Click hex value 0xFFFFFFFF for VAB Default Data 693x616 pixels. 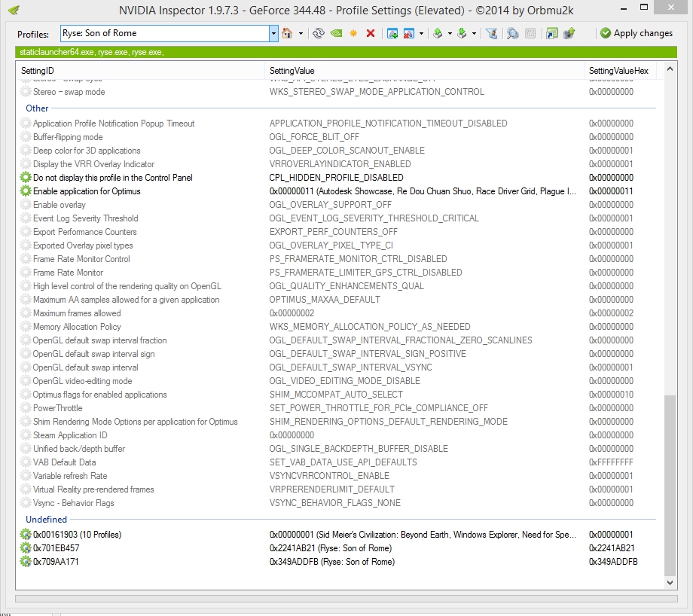pyautogui.click(x=611, y=462)
